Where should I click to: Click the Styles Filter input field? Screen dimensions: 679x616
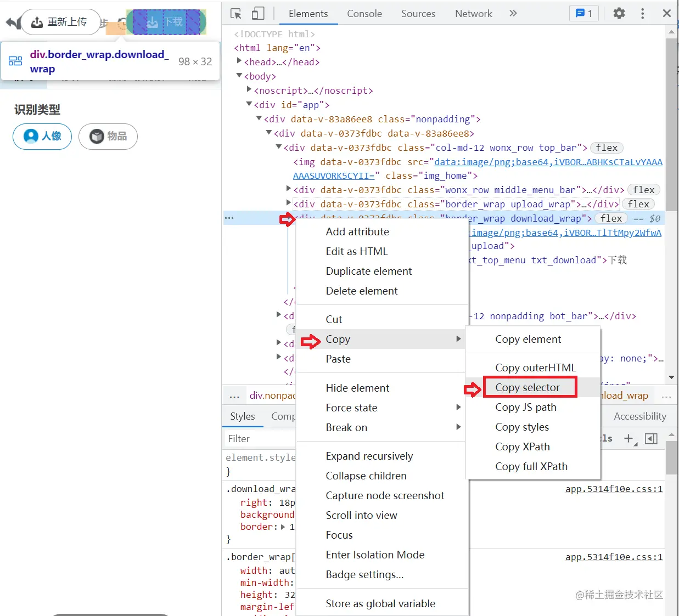(x=261, y=439)
